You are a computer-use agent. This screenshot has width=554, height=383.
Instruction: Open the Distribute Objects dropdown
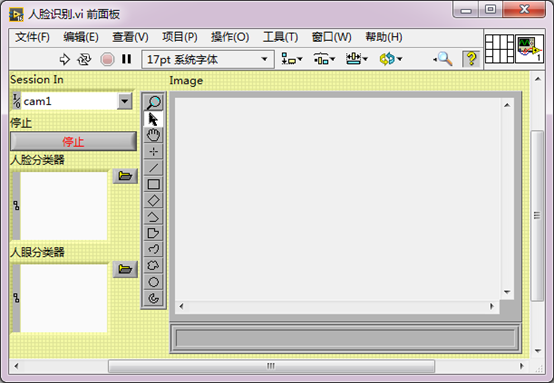324,59
